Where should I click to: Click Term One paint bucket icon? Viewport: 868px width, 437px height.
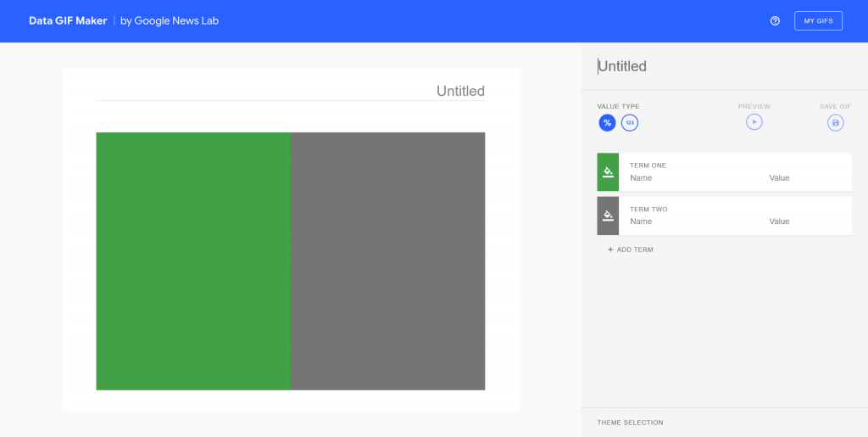608,172
